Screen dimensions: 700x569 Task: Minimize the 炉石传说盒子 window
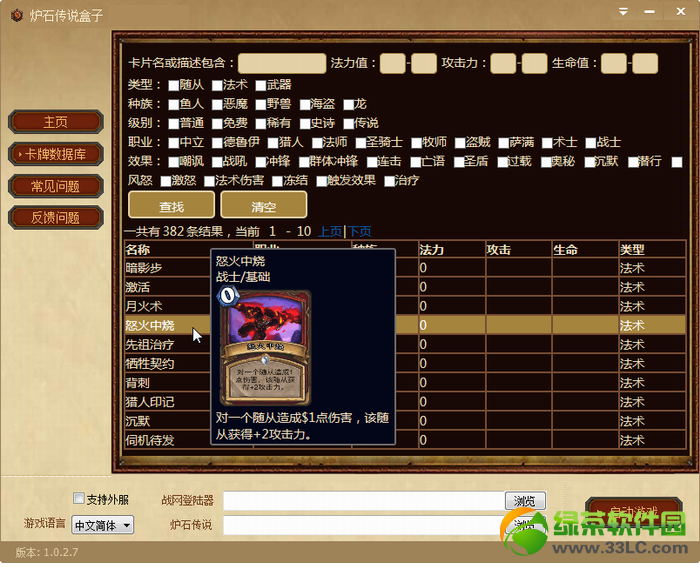(650, 12)
